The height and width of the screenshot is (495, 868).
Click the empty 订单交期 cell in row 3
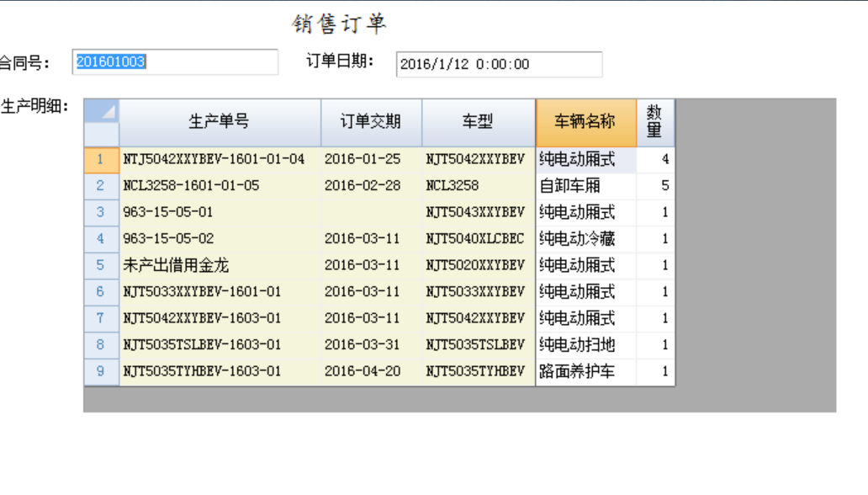372,213
